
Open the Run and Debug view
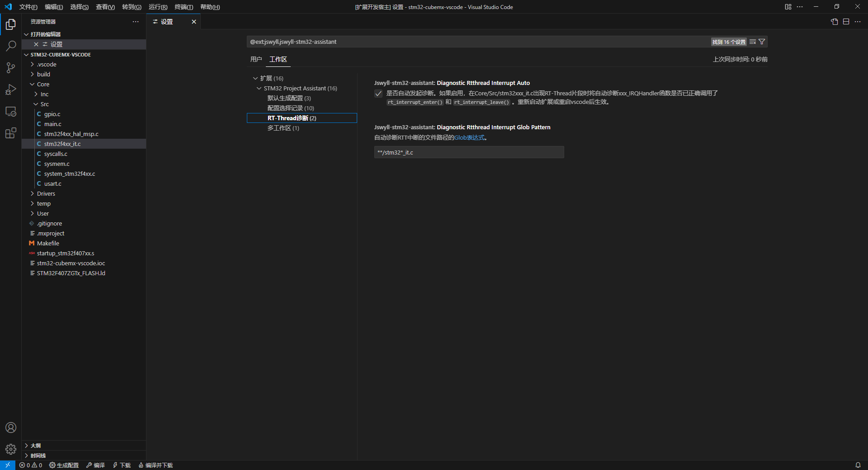pyautogui.click(x=11, y=89)
